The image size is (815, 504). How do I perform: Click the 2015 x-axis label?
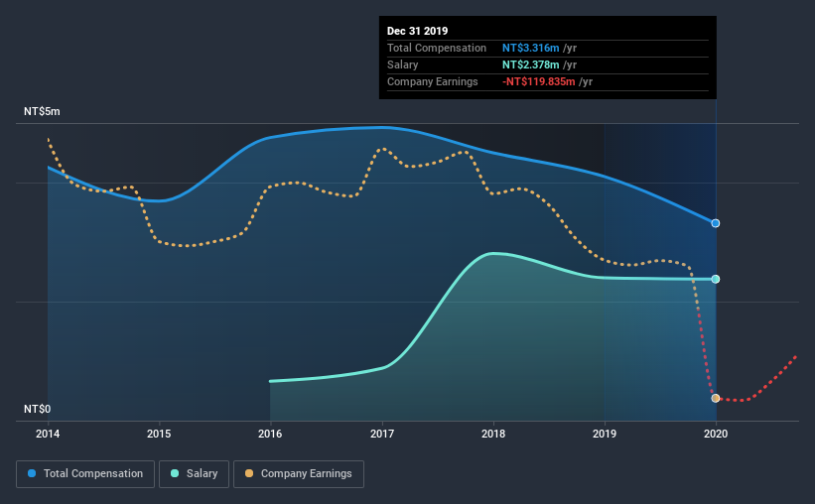[x=159, y=434]
